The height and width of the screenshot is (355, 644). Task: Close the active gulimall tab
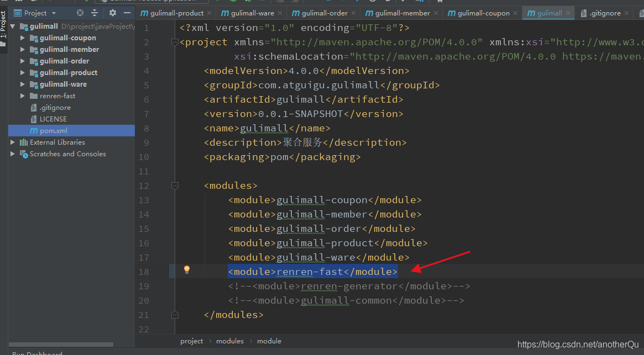point(568,13)
